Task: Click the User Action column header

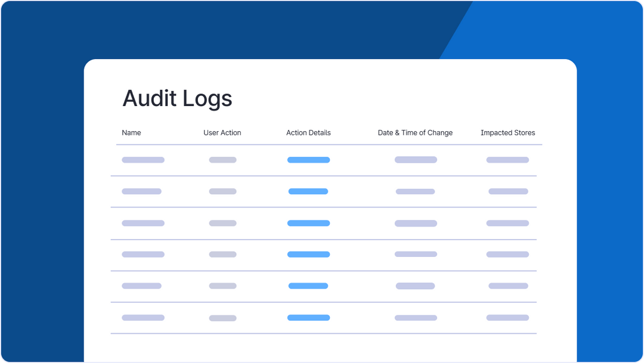Action: click(222, 133)
